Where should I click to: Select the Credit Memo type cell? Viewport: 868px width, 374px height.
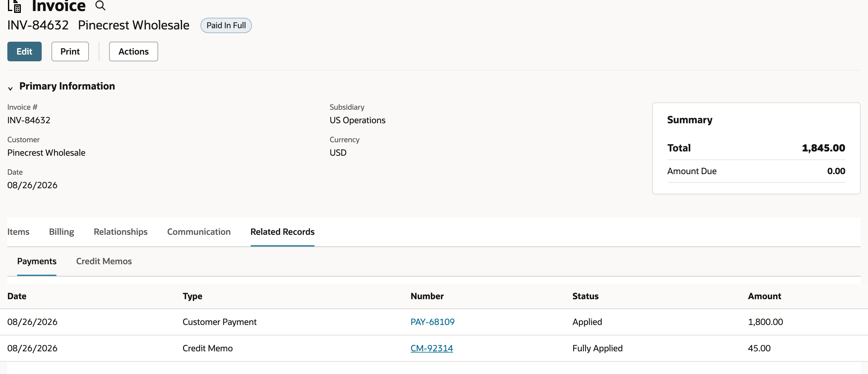pos(207,348)
